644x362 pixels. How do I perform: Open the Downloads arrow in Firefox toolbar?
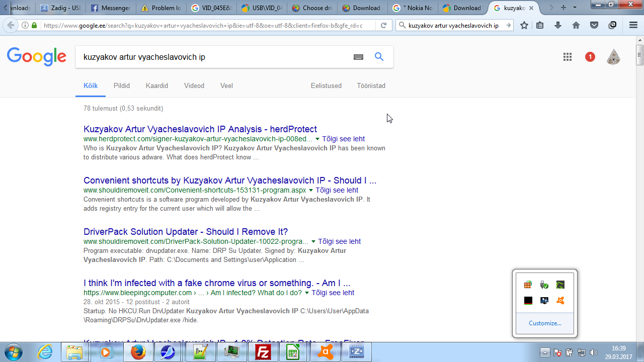point(558,25)
